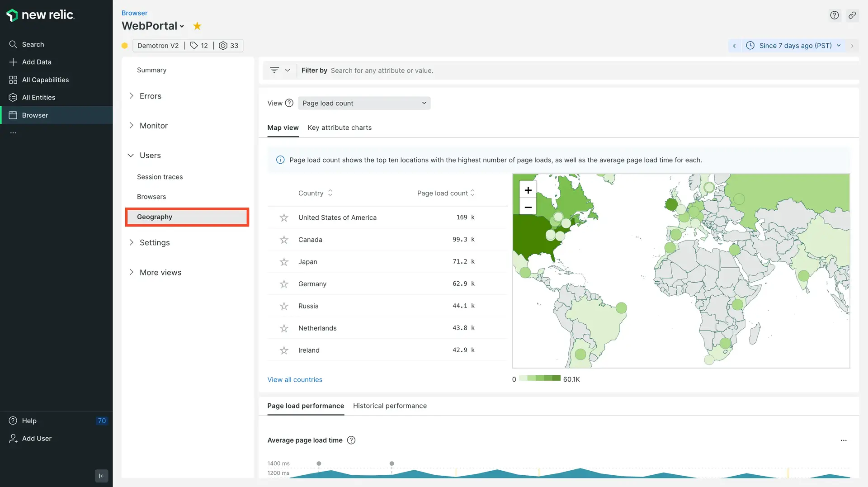Click the info icon beside View label
868x487 pixels.
coord(289,103)
